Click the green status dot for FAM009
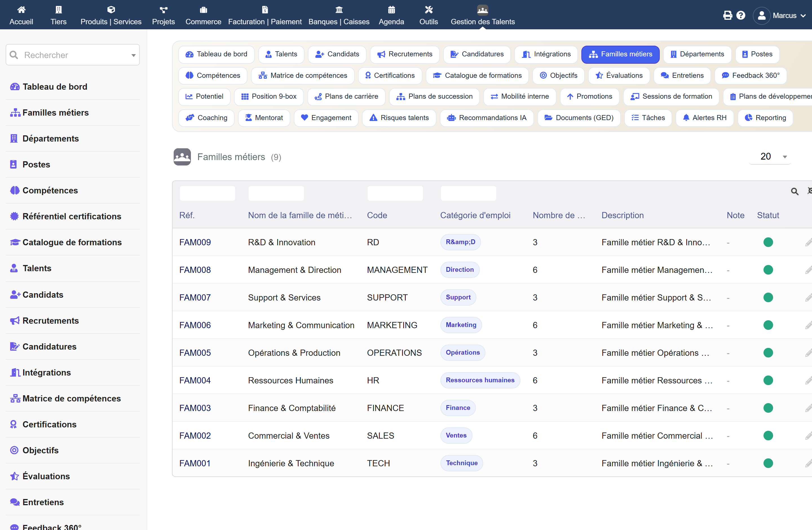Image resolution: width=812 pixels, height=530 pixels. [768, 242]
